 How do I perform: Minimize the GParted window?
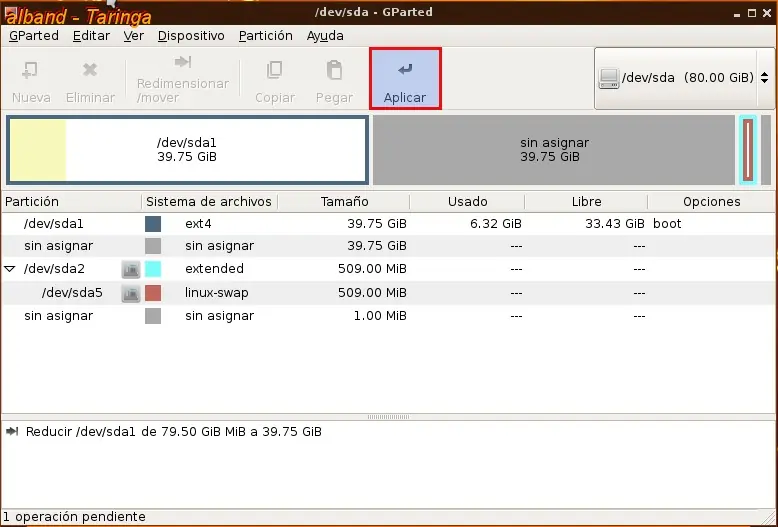click(x=737, y=14)
